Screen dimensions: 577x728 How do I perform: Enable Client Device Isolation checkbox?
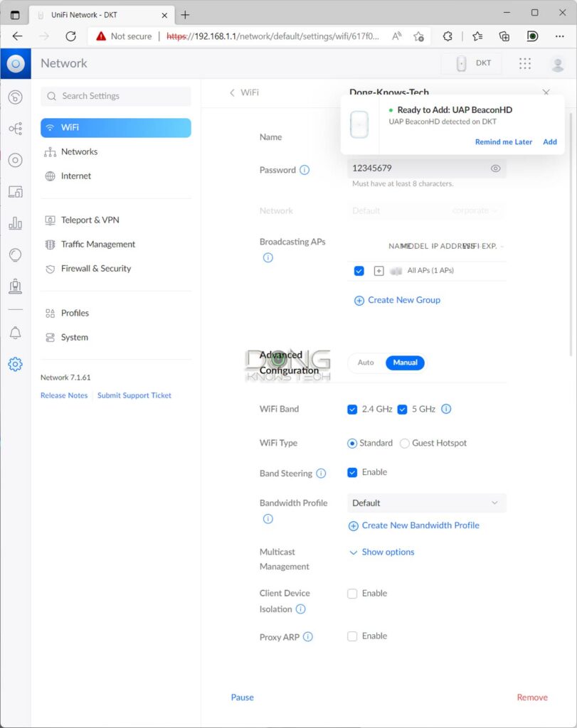click(352, 594)
